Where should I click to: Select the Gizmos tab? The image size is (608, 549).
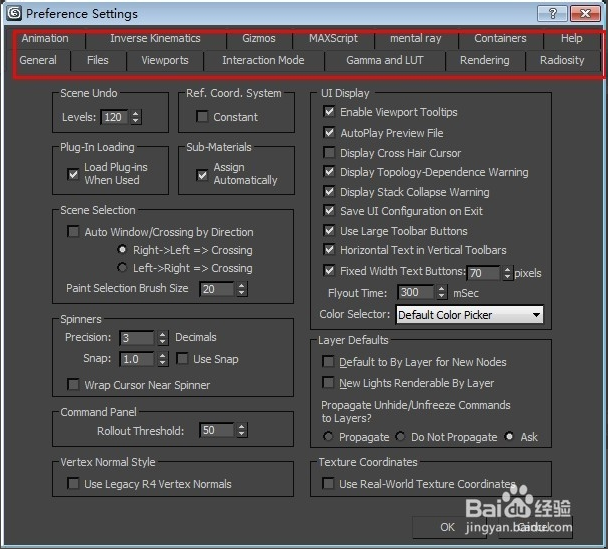pos(259,38)
